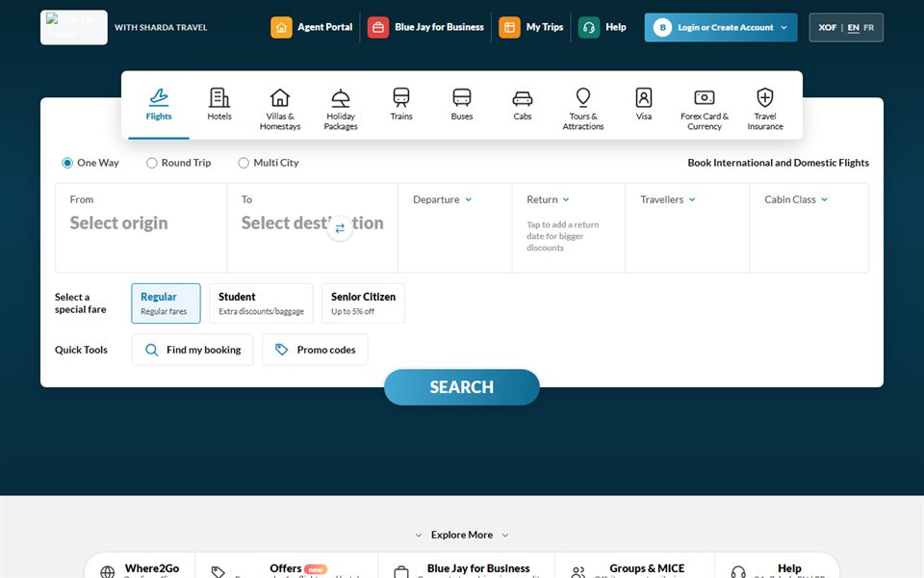
Task: Open Blue Jay for Business header link
Action: 425,27
